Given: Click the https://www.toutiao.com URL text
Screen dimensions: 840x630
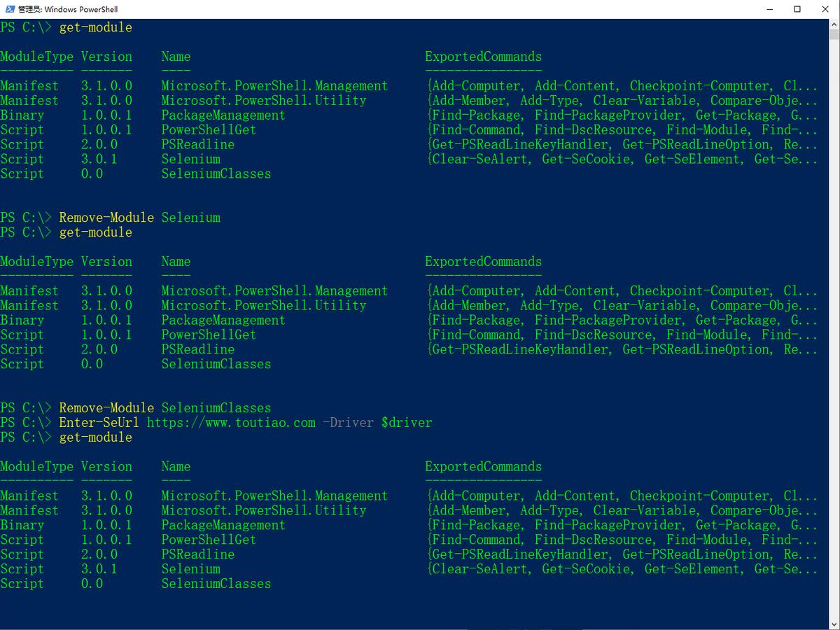Looking at the screenshot, I should point(231,423).
